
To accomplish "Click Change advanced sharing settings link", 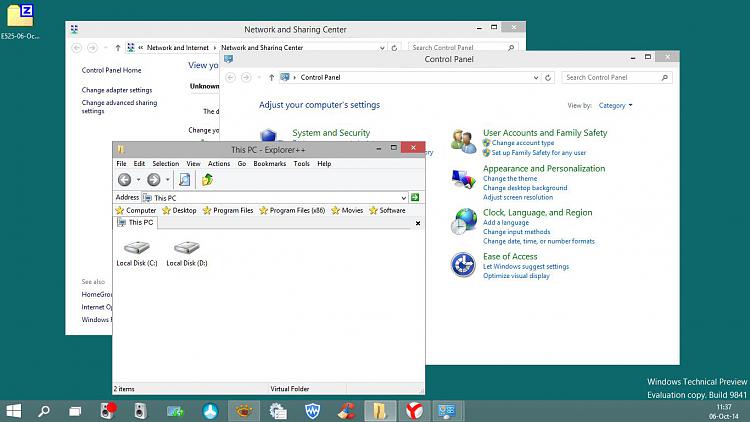I will tap(119, 107).
